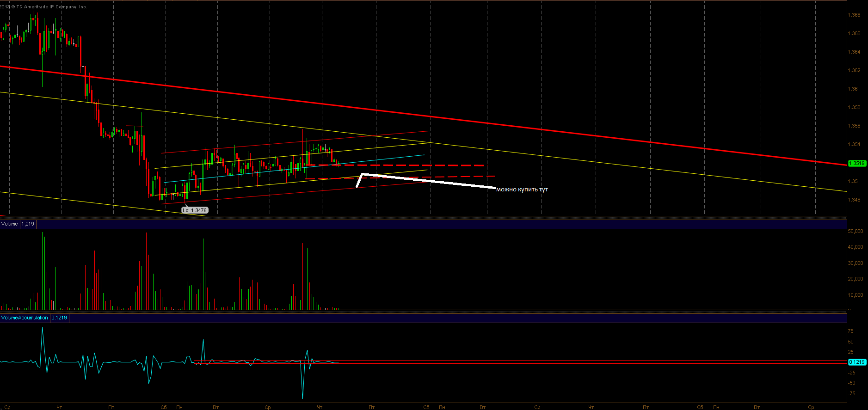Click the cyan 0.1219 bubble on accumulation axis
The height and width of the screenshot is (410, 868).
tap(857, 362)
